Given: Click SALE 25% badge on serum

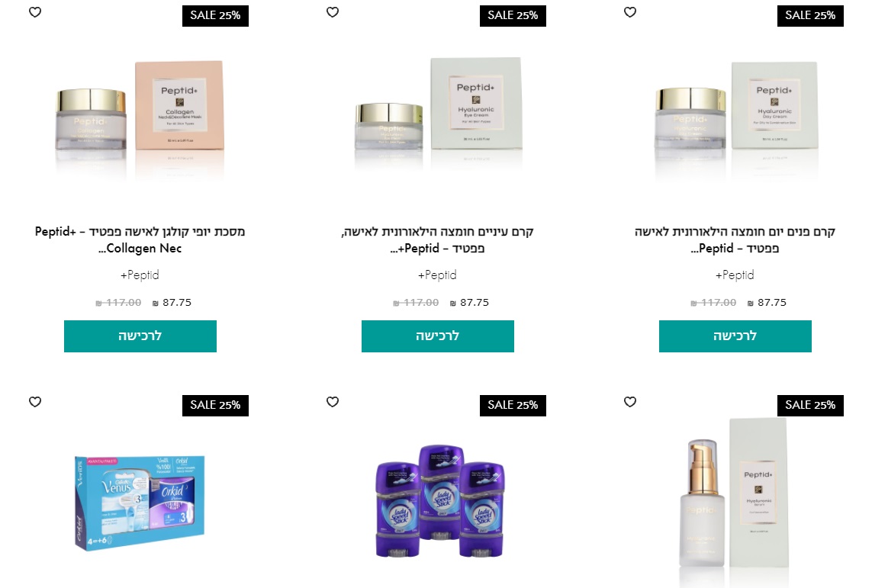Looking at the screenshot, I should 810,405.
